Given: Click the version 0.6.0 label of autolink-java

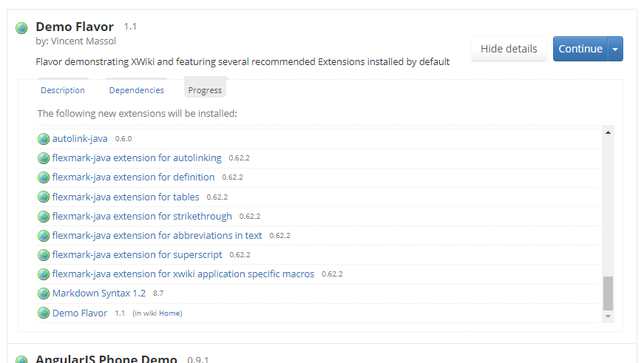Looking at the screenshot, I should pyautogui.click(x=123, y=139).
